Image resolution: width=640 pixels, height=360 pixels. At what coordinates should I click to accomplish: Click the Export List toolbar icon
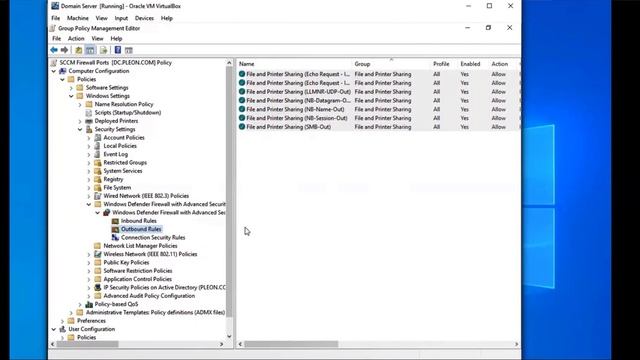[103, 50]
